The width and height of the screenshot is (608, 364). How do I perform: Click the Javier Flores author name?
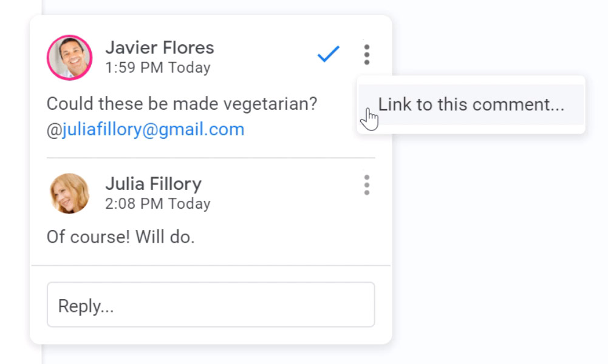[159, 47]
